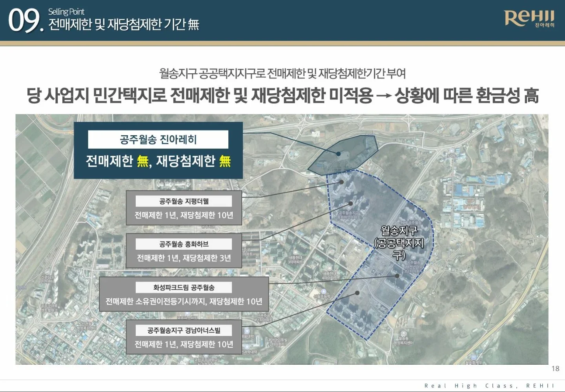565x392 pixels.
Task: Click the '진아레히' text under the logo
Action: (x=545, y=25)
